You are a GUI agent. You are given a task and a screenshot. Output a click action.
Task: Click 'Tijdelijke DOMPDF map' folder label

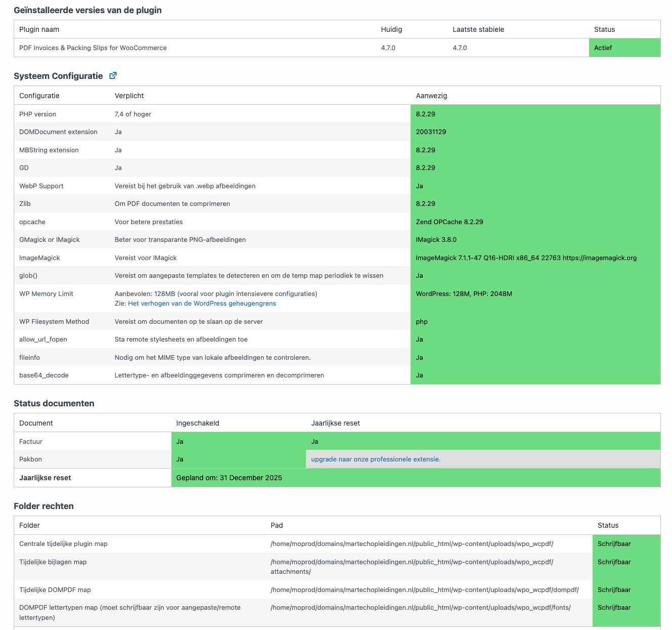[55, 590]
